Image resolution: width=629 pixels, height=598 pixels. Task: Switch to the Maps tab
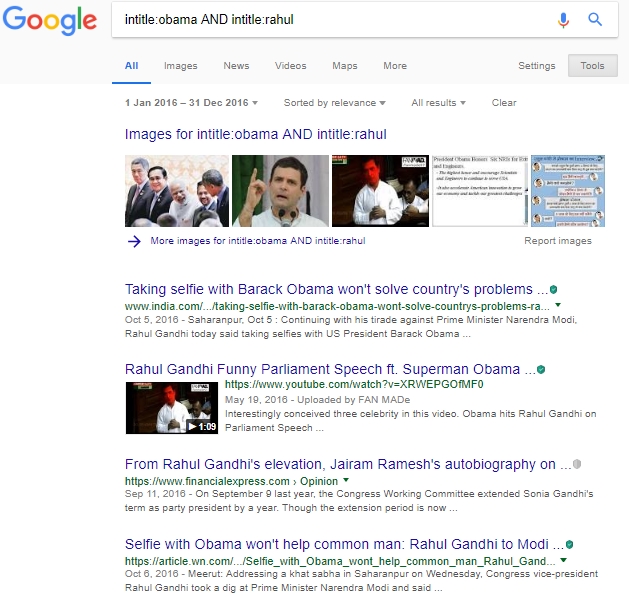click(345, 66)
